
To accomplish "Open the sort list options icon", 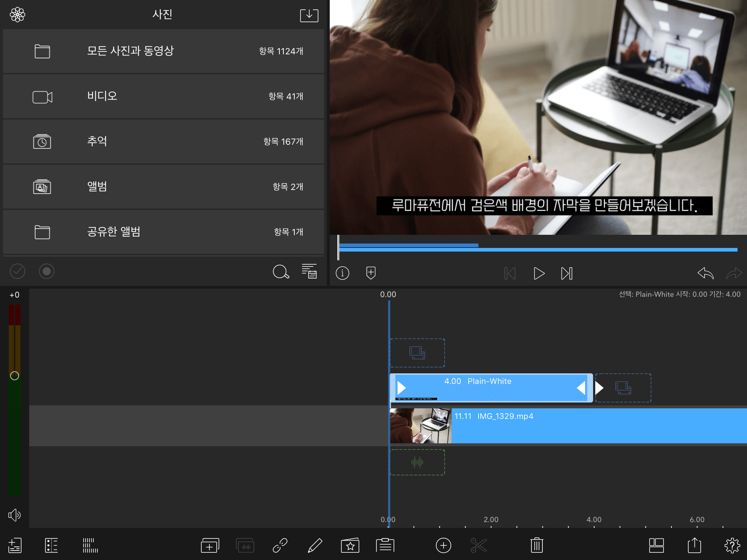I will click(x=309, y=271).
